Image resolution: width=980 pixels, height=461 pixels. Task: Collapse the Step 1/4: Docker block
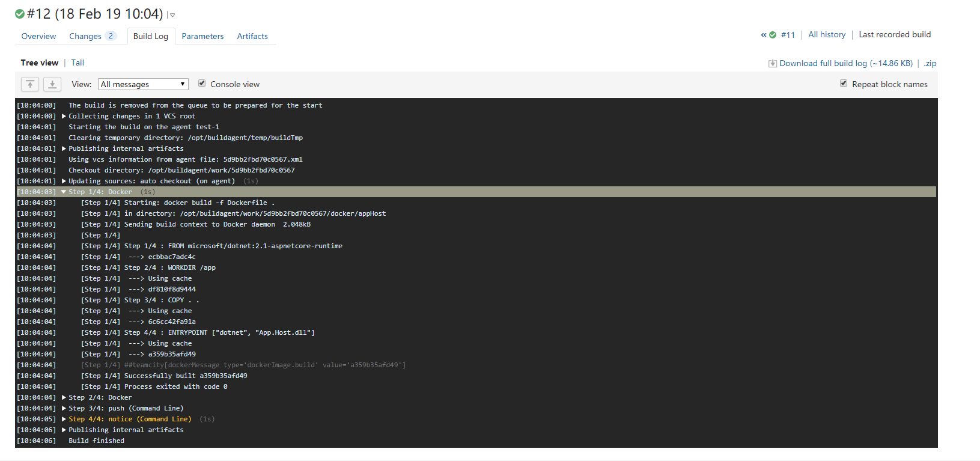coord(64,192)
